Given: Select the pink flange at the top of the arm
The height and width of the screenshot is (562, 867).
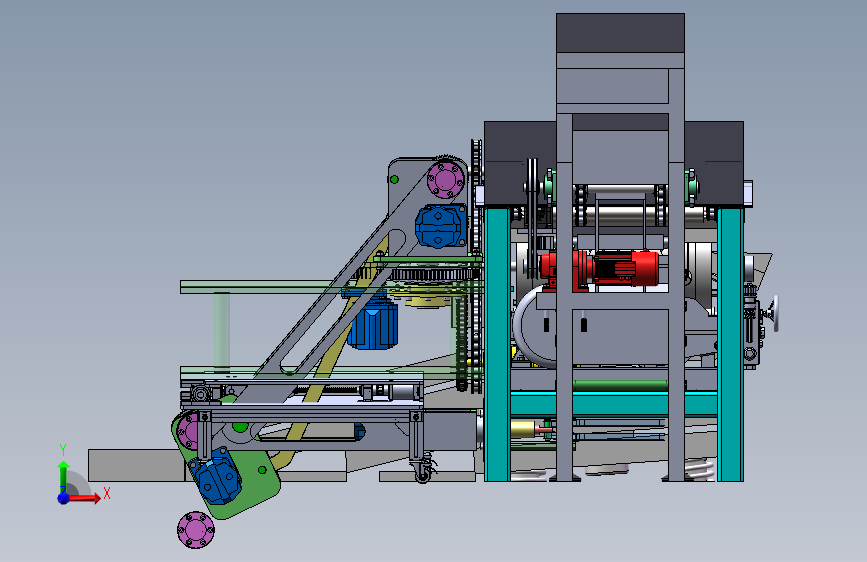Looking at the screenshot, I should pyautogui.click(x=446, y=179).
